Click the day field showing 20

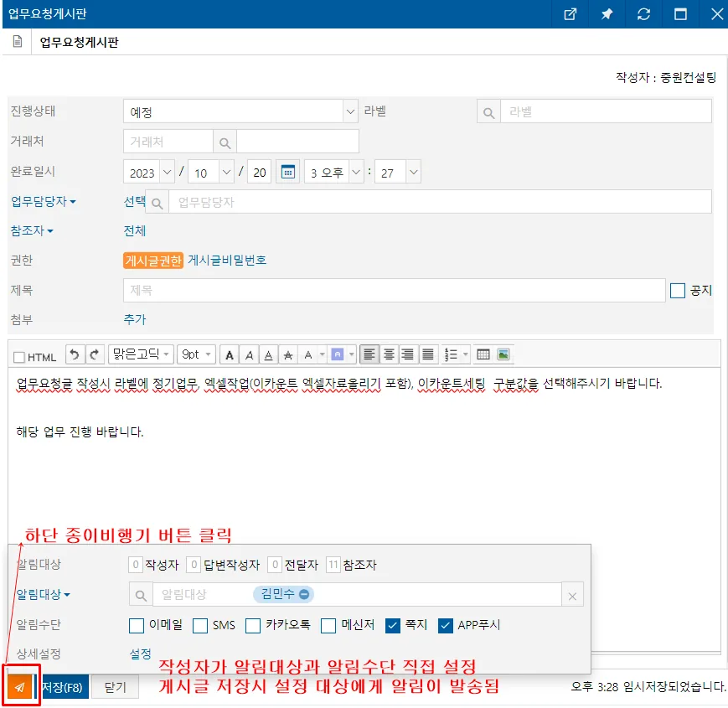click(x=259, y=173)
